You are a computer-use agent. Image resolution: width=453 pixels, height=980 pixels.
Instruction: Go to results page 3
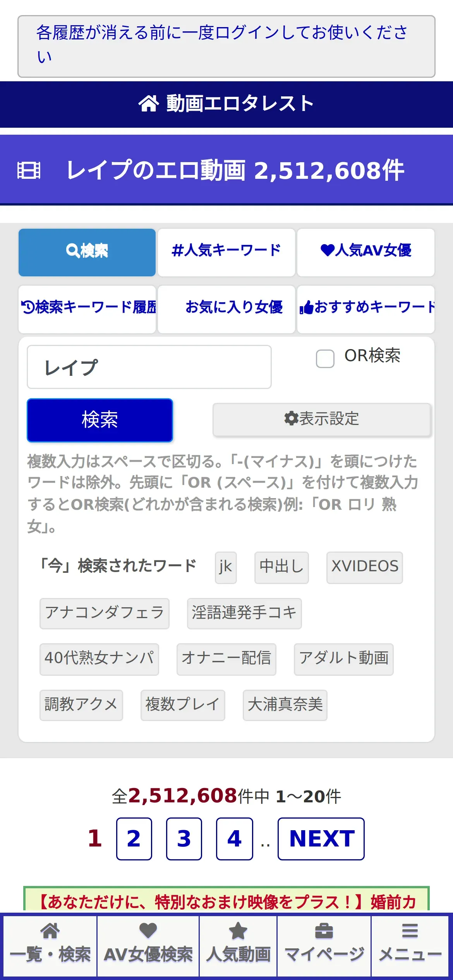(184, 839)
